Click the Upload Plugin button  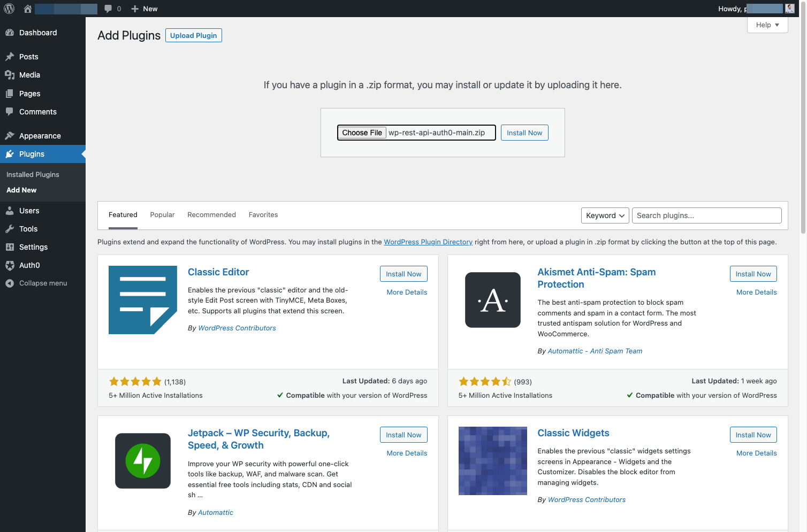tap(194, 35)
